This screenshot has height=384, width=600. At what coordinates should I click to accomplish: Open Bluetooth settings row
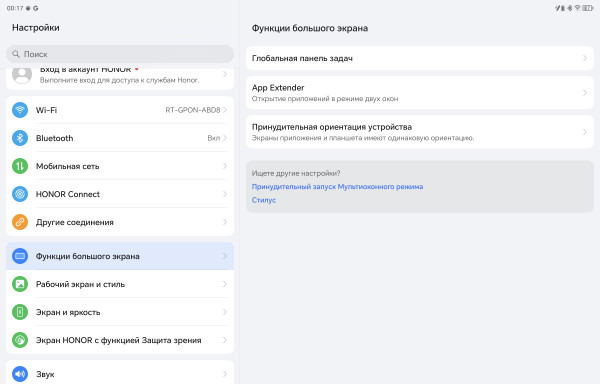tap(120, 138)
